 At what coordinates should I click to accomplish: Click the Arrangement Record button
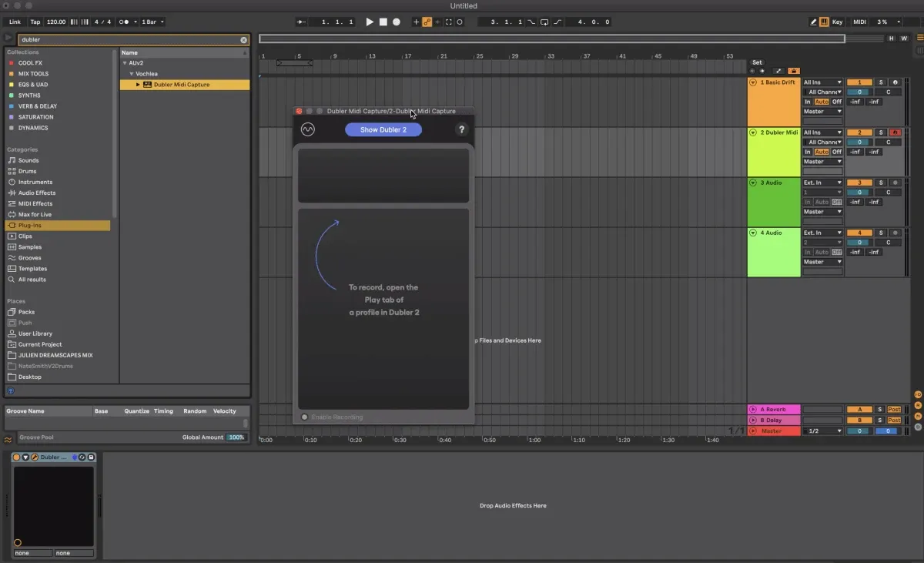(x=397, y=22)
